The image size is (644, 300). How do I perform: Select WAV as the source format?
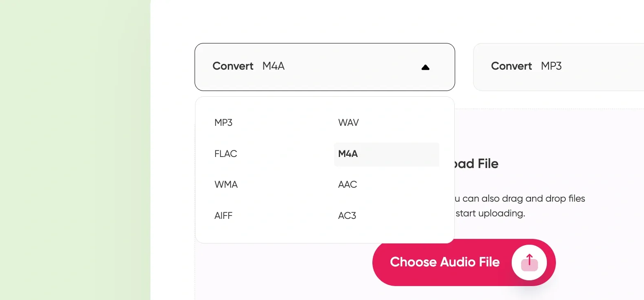tap(348, 122)
